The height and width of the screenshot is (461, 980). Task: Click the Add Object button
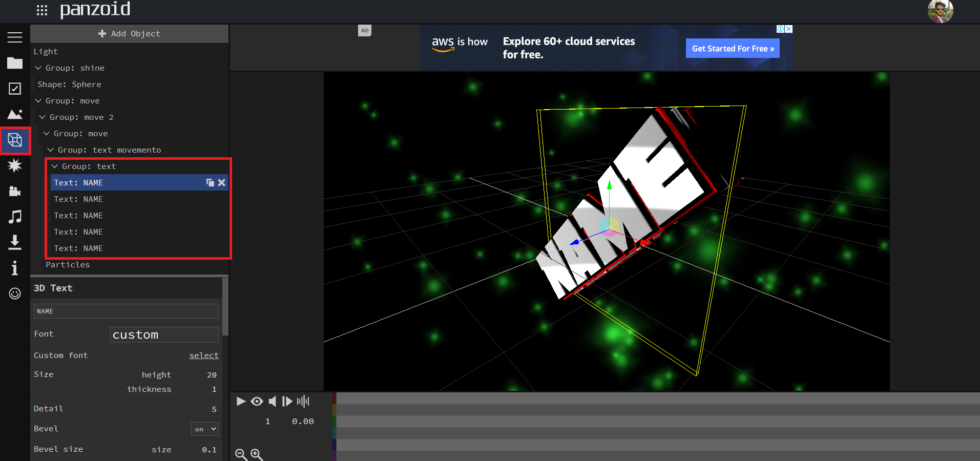click(129, 34)
